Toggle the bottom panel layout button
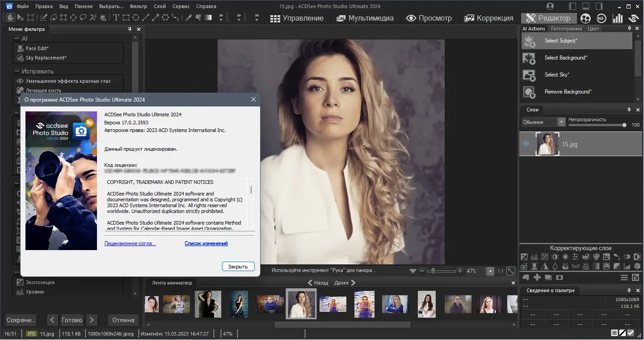 click(586, 6)
